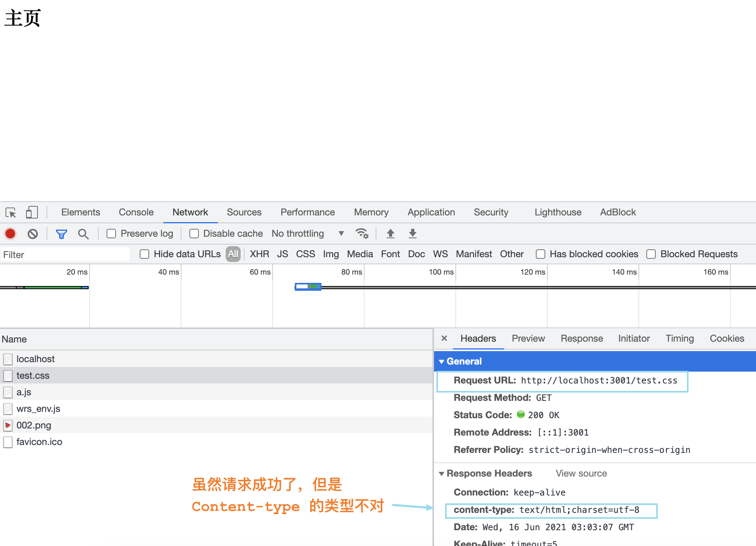
Task: Stop recording network log with red button
Action: coord(10,234)
